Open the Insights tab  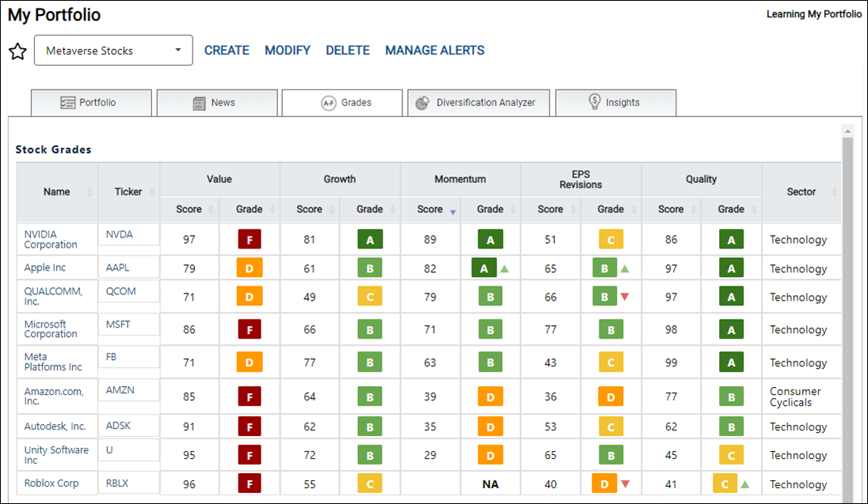coord(615,103)
